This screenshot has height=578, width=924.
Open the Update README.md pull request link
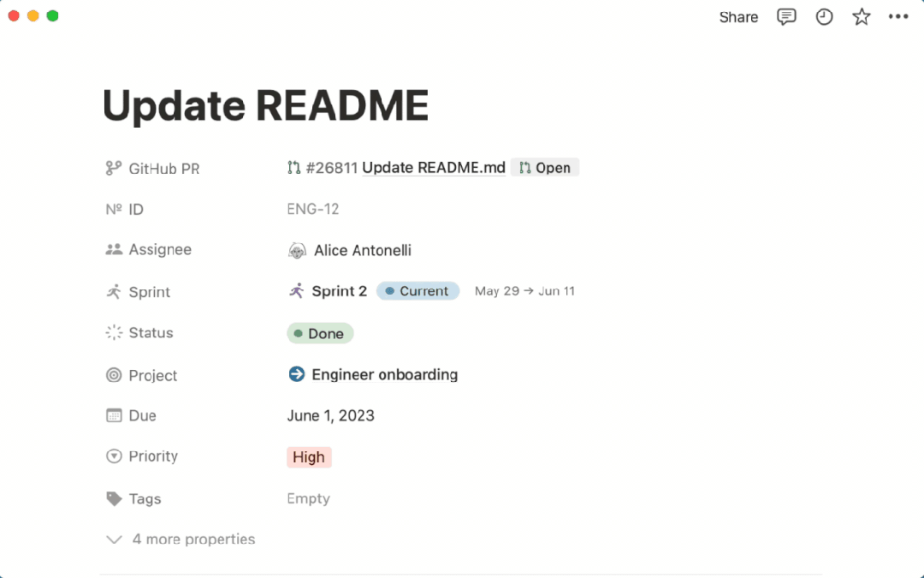(x=433, y=168)
